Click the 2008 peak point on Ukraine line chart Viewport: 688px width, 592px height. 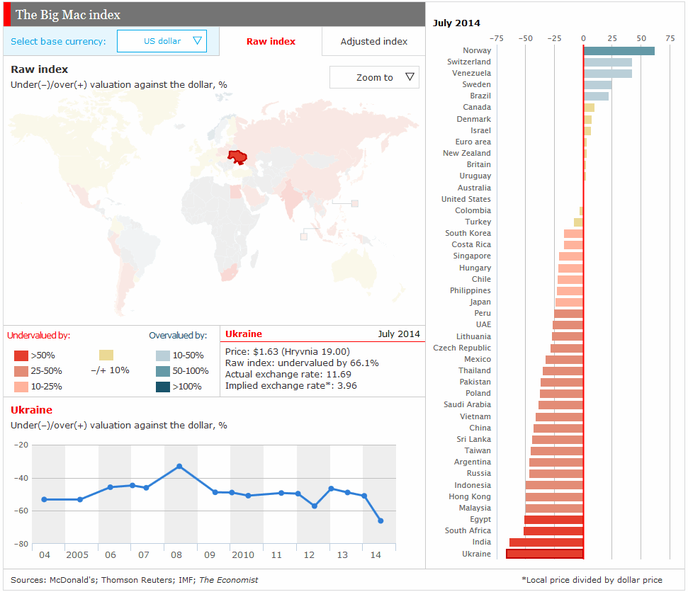179,466
